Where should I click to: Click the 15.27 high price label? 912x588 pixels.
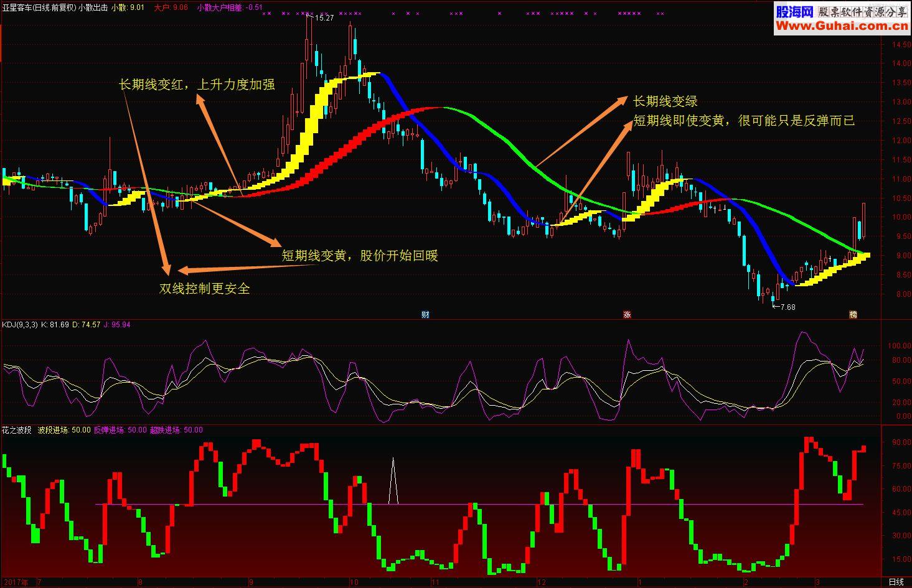click(x=324, y=18)
